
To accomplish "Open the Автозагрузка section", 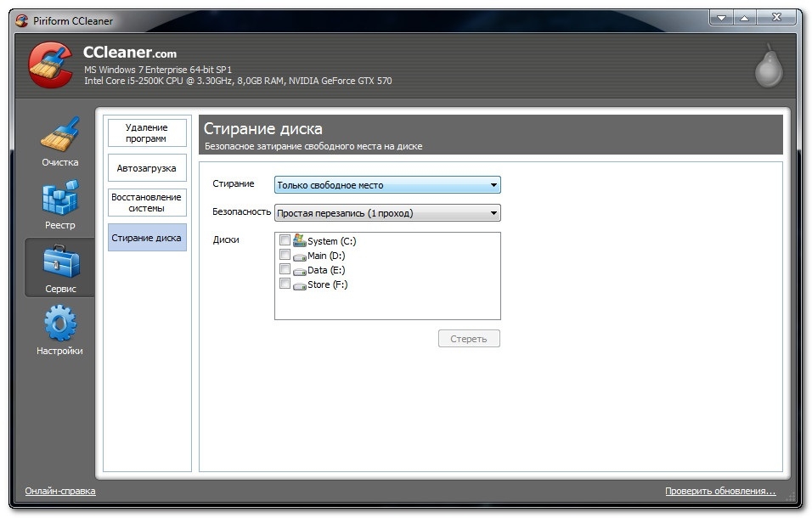I will point(146,168).
